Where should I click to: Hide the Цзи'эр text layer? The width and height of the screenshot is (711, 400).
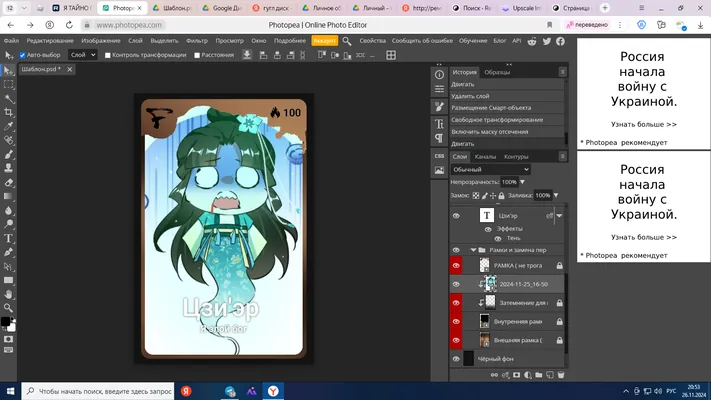(456, 216)
